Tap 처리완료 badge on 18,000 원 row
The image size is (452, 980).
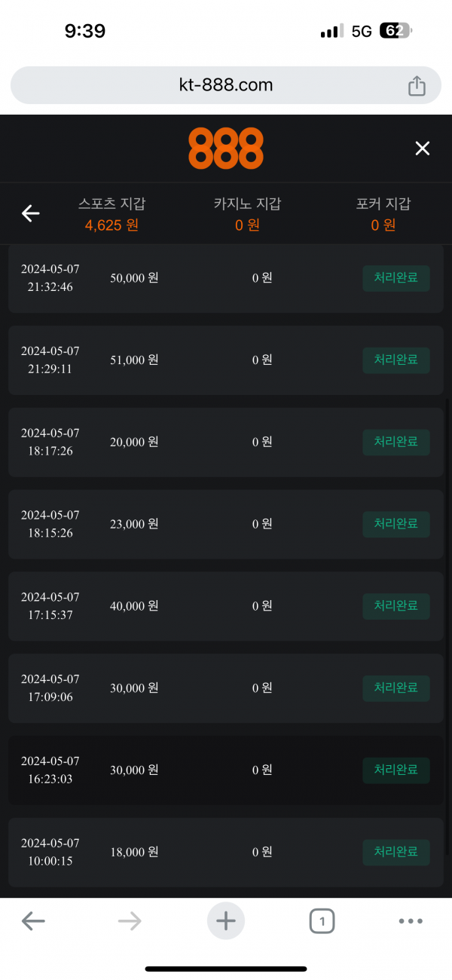396,852
